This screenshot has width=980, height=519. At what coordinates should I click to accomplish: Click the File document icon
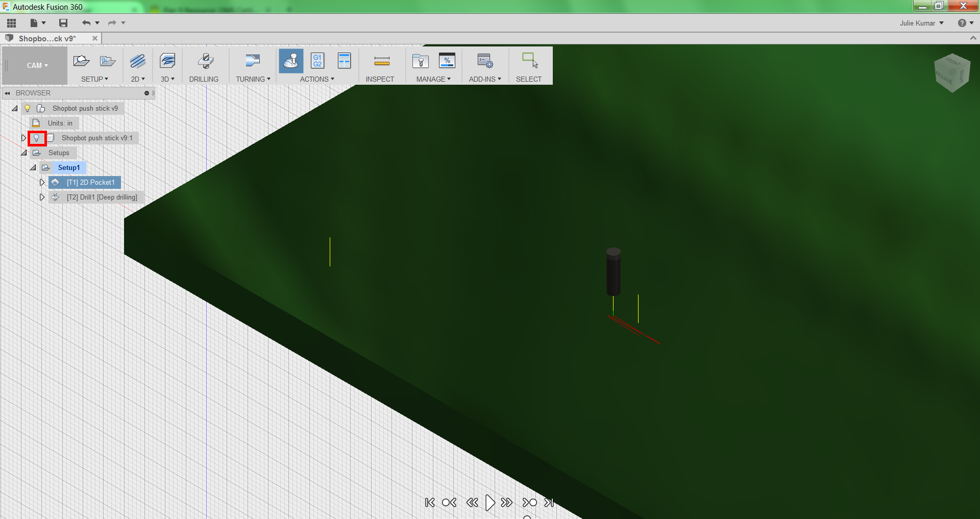click(x=34, y=23)
